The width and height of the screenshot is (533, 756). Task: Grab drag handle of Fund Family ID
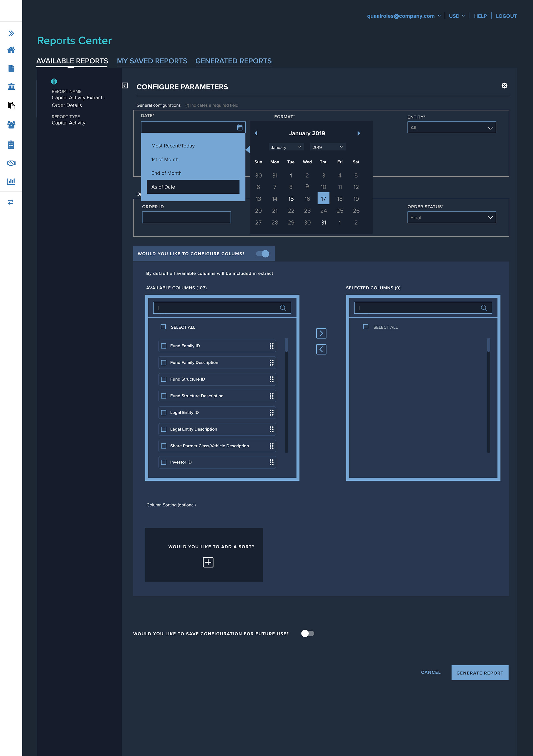click(271, 346)
